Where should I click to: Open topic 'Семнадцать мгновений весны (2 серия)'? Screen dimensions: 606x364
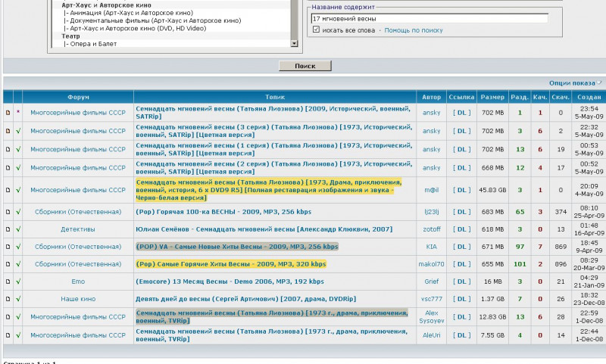pyautogui.click(x=274, y=168)
